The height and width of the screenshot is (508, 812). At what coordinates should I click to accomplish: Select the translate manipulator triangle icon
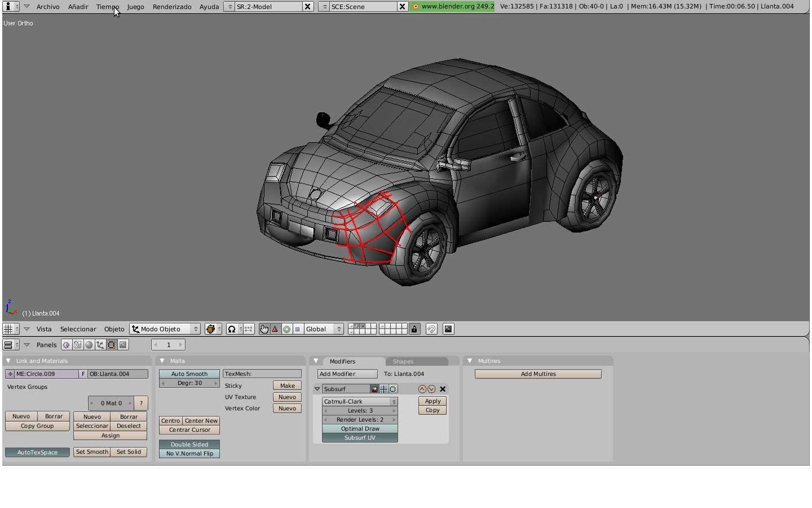coord(275,329)
